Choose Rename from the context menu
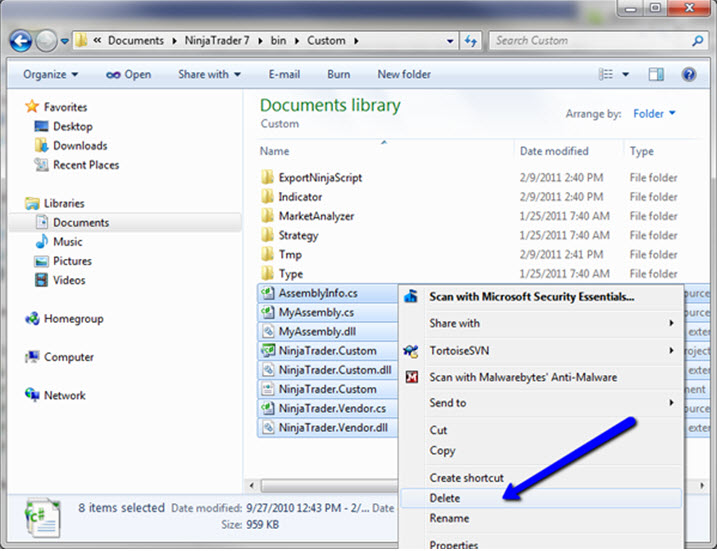Image resolution: width=719 pixels, height=551 pixels. 541,518
